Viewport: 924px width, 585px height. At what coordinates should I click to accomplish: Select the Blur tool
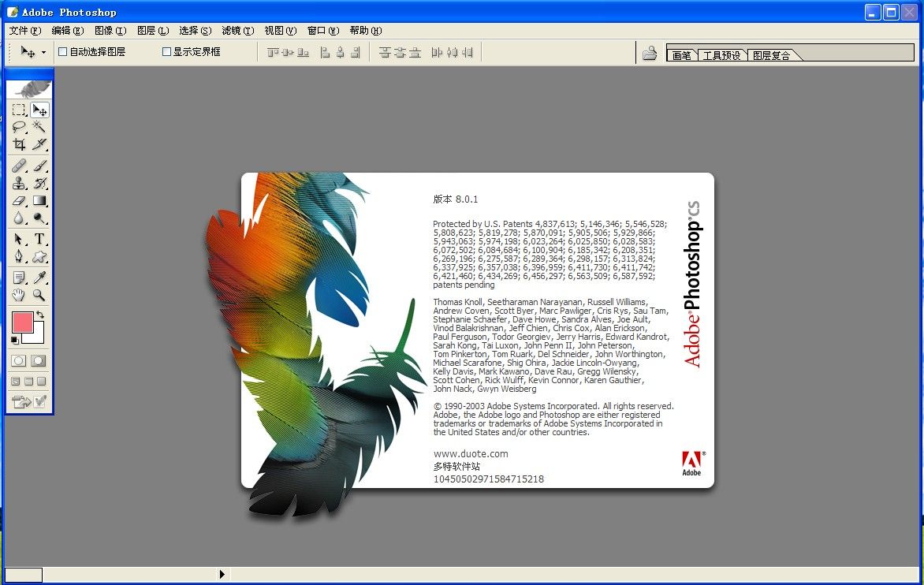pos(19,218)
